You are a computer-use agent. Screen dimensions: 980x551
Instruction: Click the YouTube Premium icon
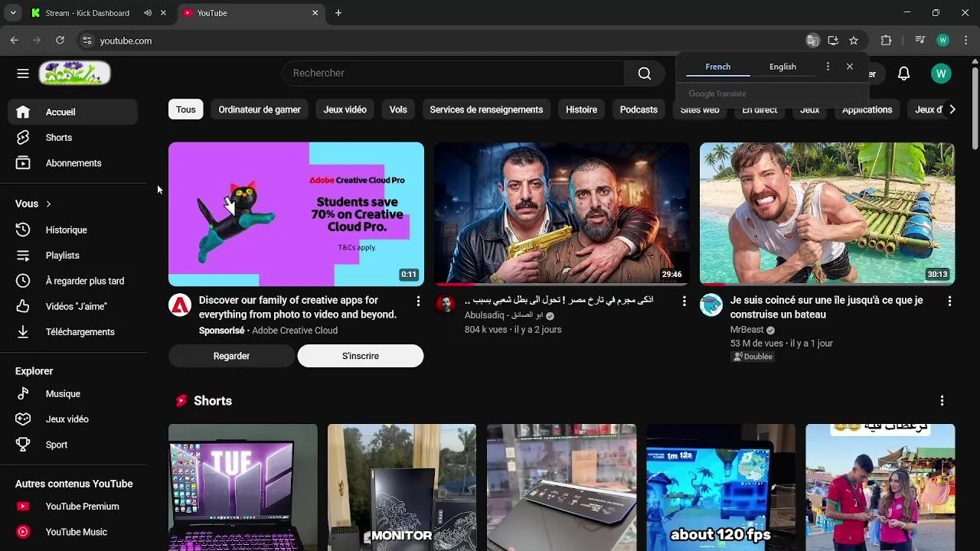23,507
